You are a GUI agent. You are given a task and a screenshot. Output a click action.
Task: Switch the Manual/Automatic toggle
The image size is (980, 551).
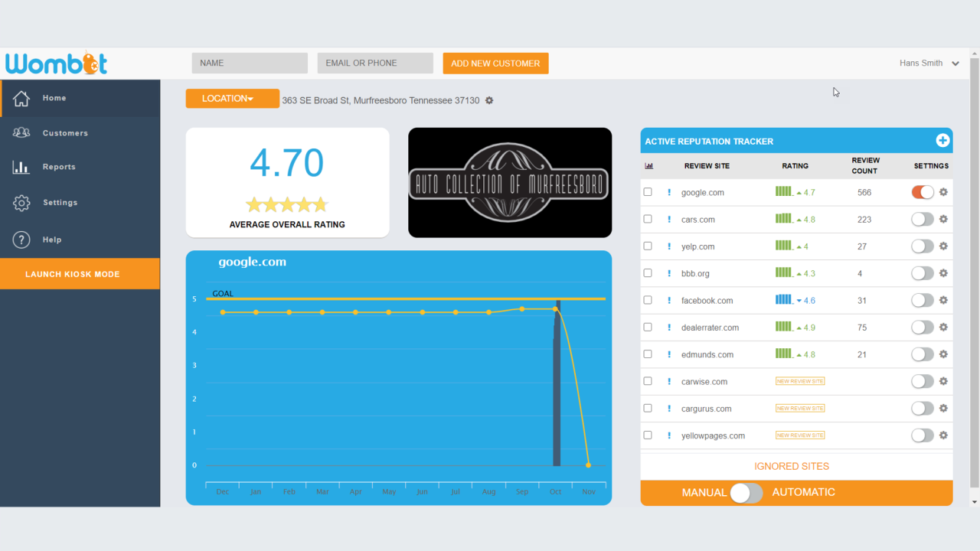[x=746, y=493]
